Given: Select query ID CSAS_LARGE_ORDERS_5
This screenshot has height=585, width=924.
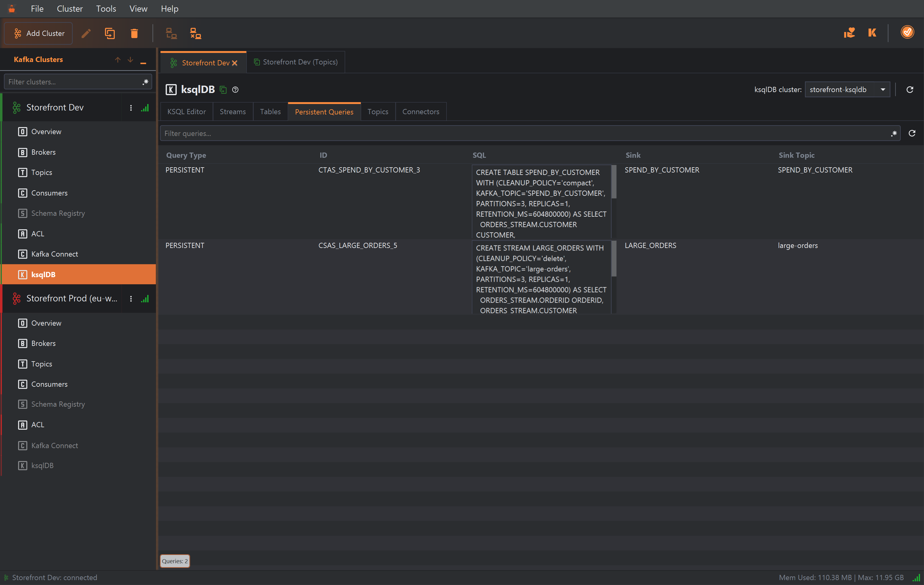Looking at the screenshot, I should (x=357, y=245).
